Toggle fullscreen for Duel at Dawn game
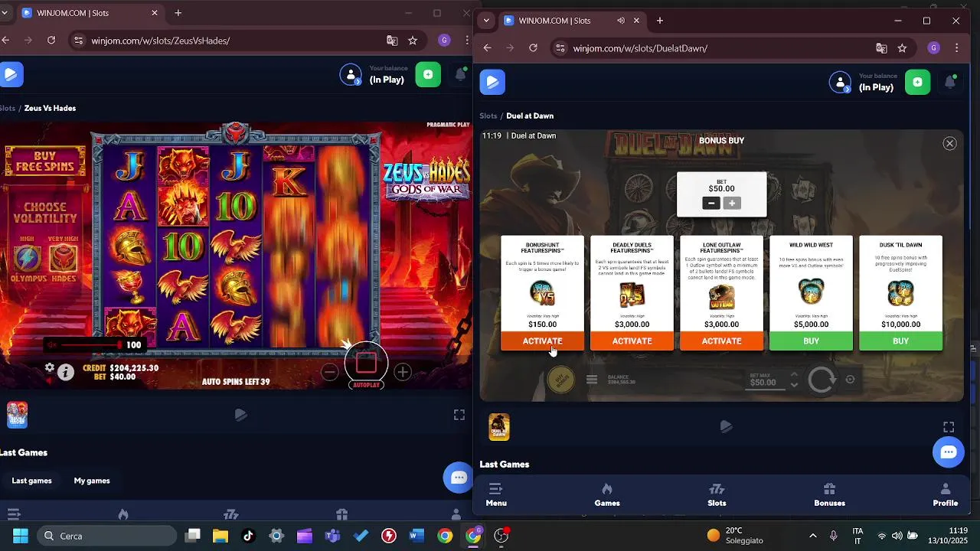Viewport: 980px width, 551px height. [x=949, y=427]
